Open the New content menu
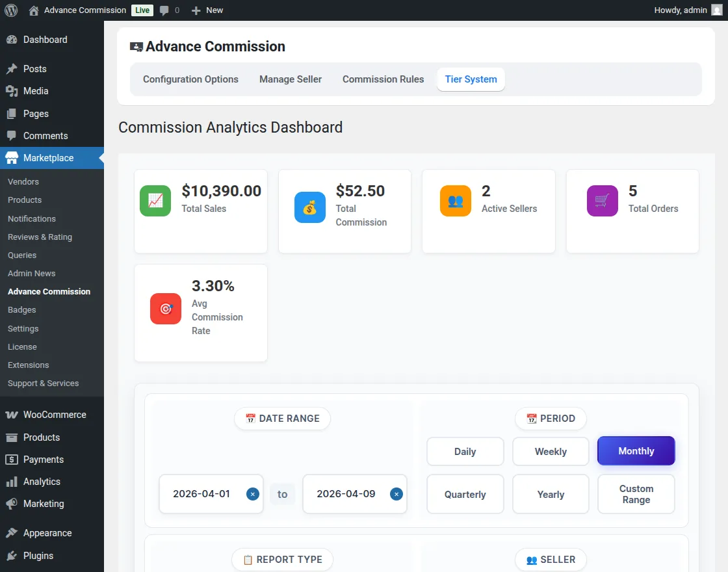The width and height of the screenshot is (728, 572). (207, 10)
